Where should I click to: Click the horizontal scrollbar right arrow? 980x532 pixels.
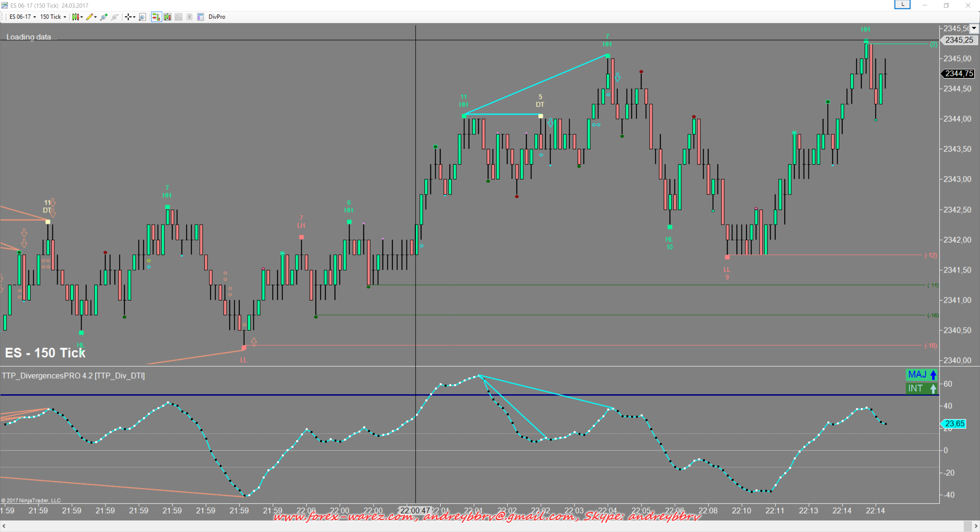(x=976, y=526)
